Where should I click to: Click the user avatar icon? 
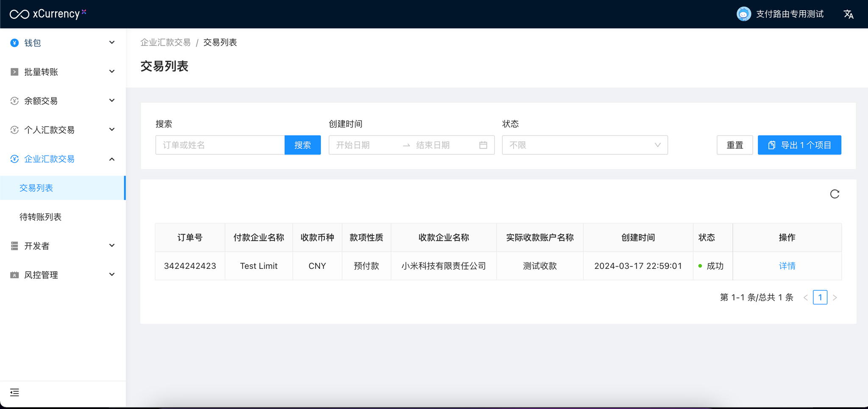(743, 14)
